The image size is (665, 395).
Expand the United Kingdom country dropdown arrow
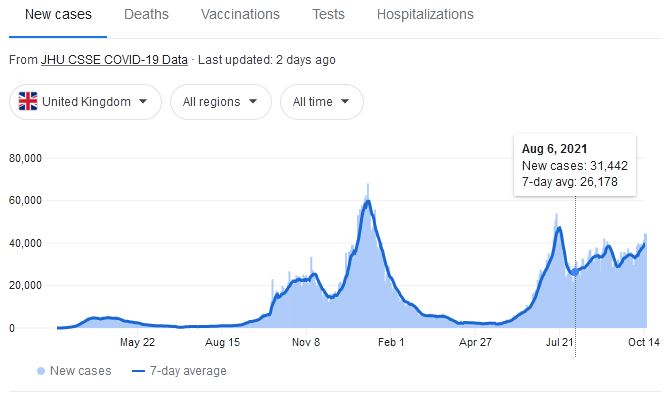pos(143,101)
